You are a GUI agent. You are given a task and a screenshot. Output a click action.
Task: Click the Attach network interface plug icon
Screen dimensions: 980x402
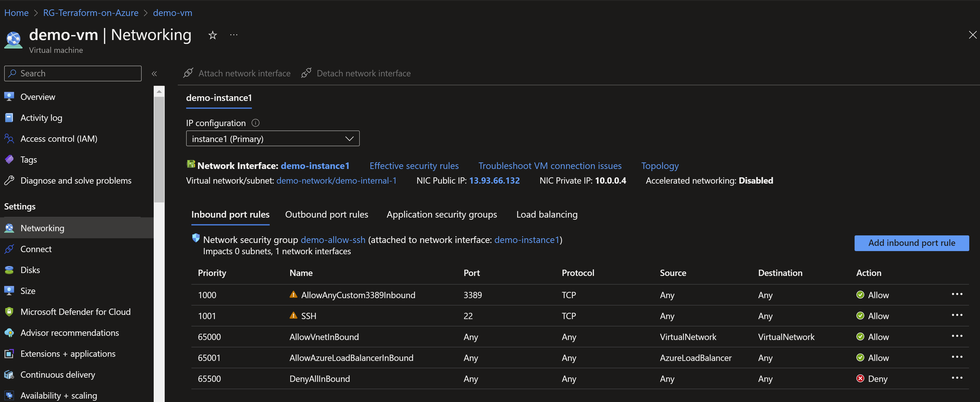pos(188,73)
